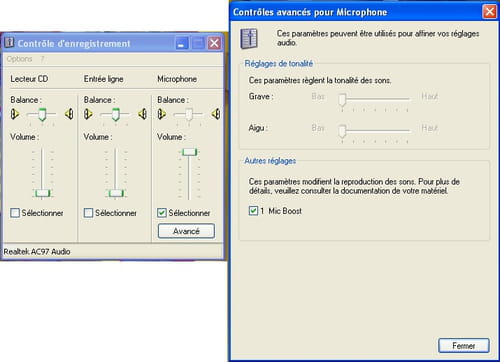The width and height of the screenshot is (500, 362).
Task: Click the Lecteur CD volume slider thumb
Action: 43,193
